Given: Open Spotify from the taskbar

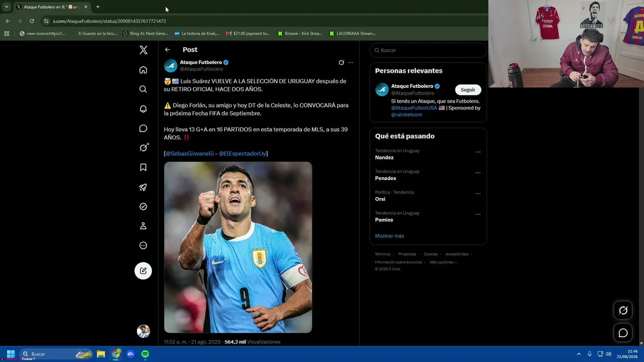Looking at the screenshot, I should click(145, 354).
